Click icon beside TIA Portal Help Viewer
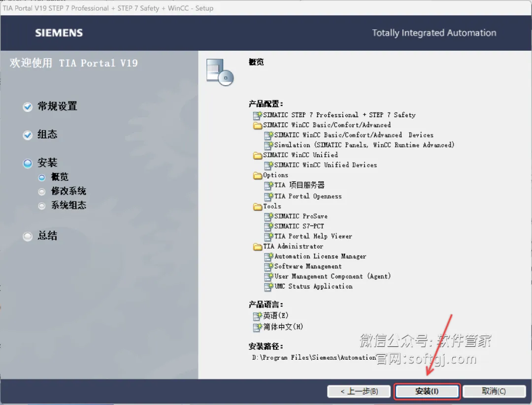 (x=269, y=236)
